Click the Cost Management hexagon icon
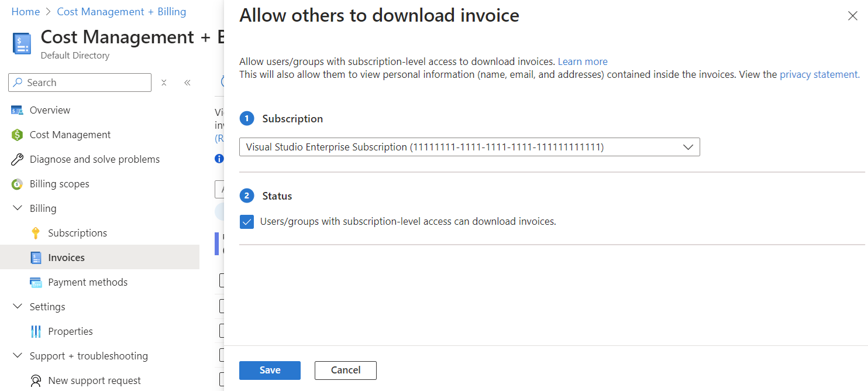The height and width of the screenshot is (391, 868). (x=18, y=135)
